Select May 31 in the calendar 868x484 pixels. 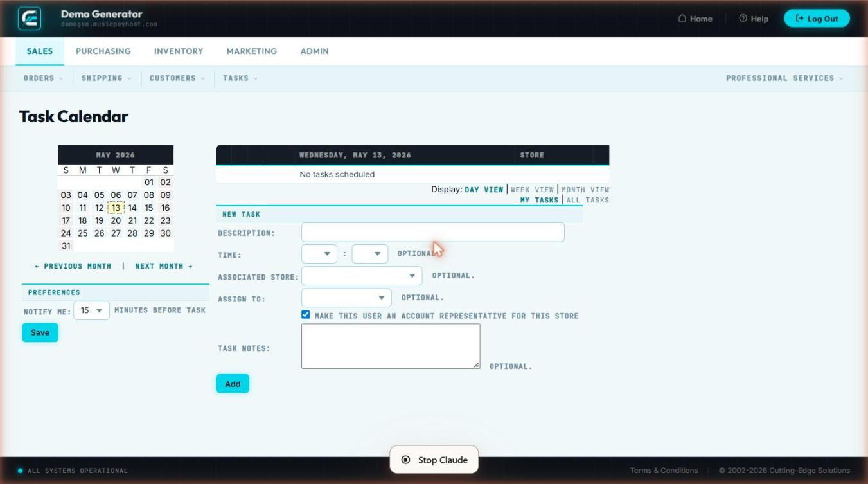tap(66, 246)
